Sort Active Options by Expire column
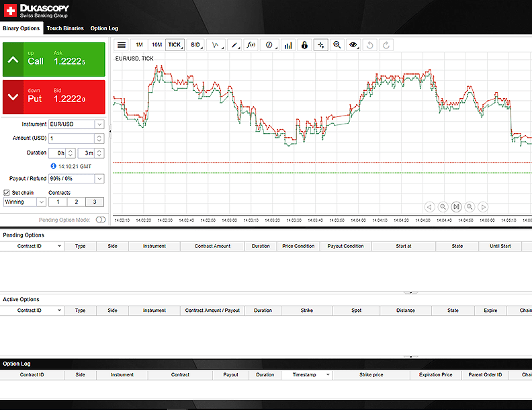Screen dimensions: 532x410 490,311
